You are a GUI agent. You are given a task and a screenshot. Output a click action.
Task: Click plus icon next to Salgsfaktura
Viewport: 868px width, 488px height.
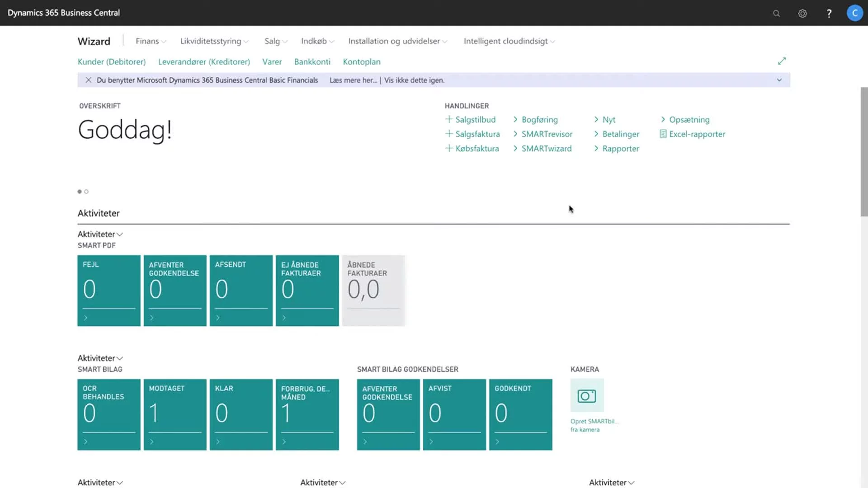tap(449, 134)
